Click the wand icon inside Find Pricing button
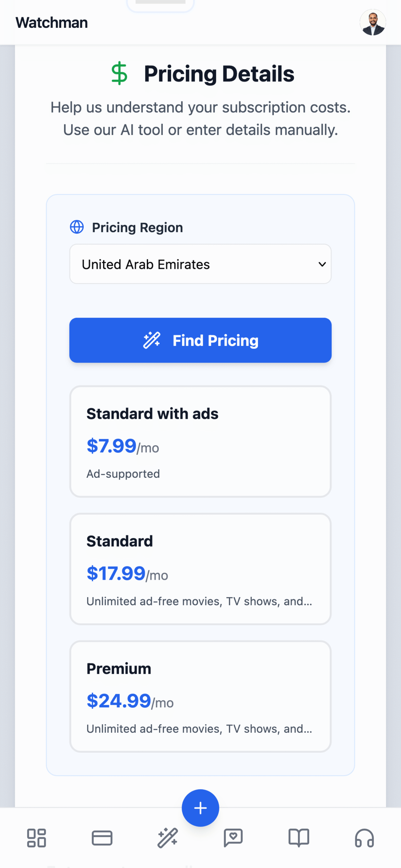Viewport: 401px width, 868px height. [x=152, y=340]
